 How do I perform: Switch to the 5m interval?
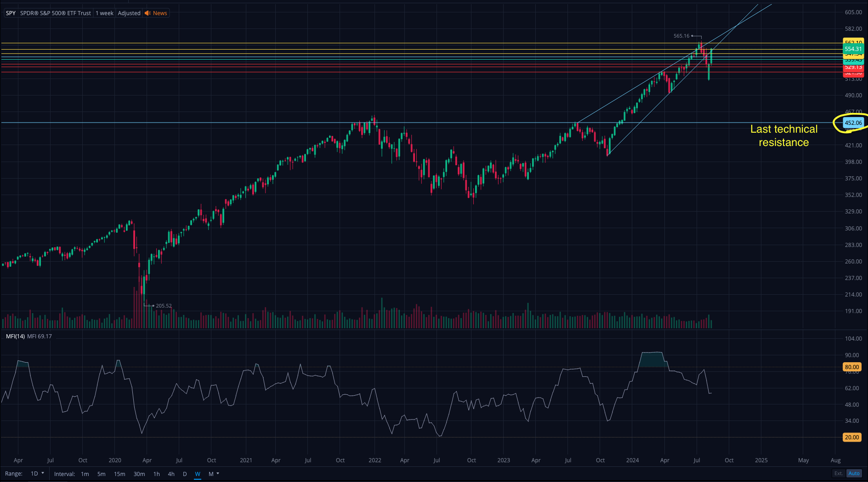[x=102, y=474]
